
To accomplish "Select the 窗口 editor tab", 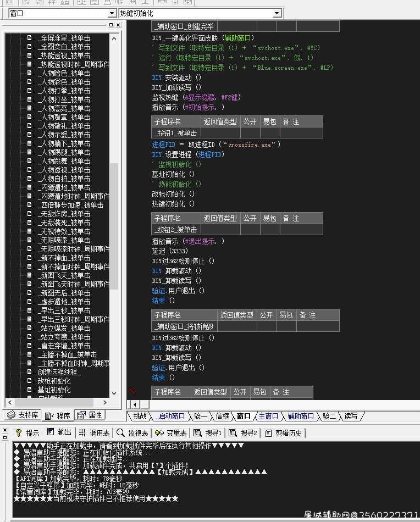I will 244,416.
